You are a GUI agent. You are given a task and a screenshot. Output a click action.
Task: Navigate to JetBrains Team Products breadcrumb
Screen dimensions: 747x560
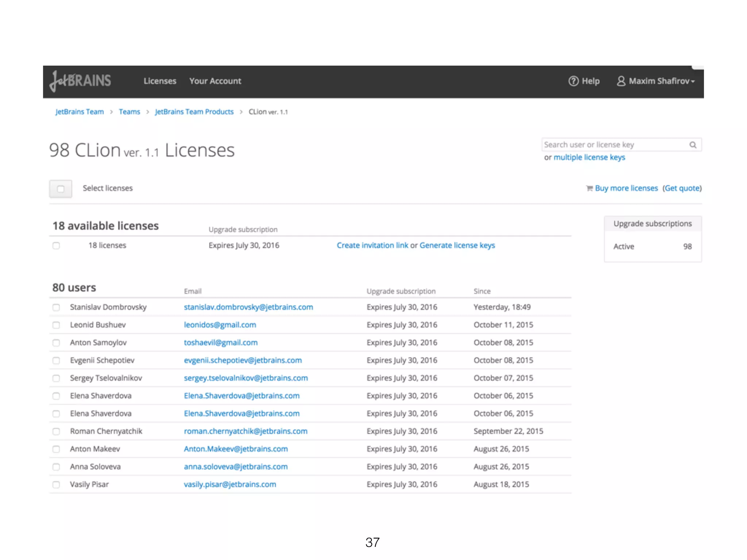pos(194,112)
